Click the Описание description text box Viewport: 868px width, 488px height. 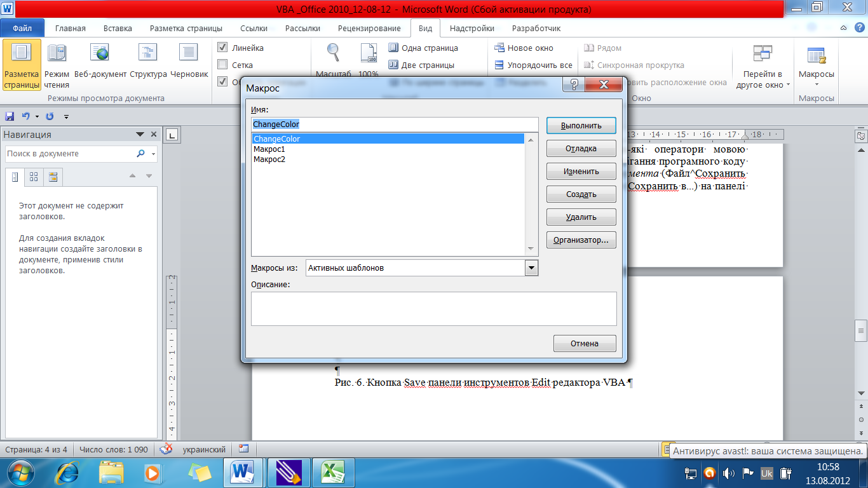434,309
